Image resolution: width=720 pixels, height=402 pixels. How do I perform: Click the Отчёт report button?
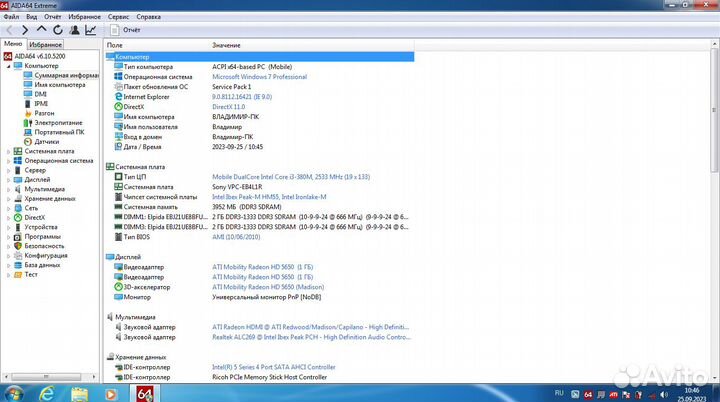pos(125,30)
